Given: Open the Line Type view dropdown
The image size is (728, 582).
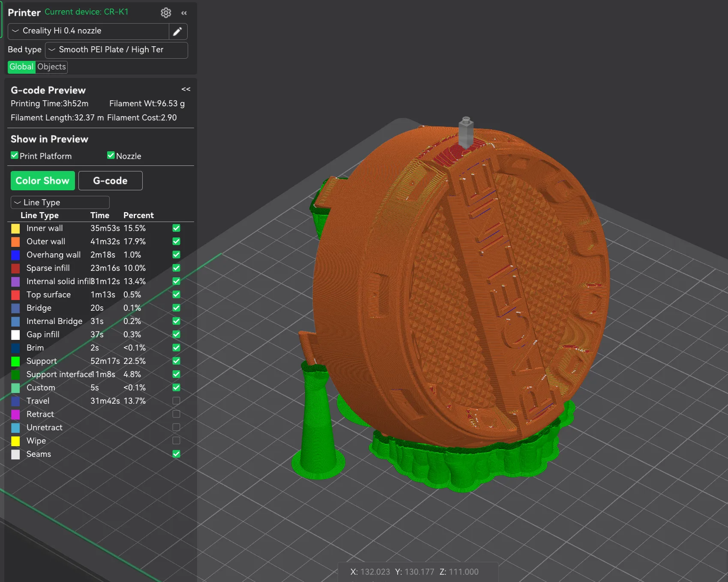Looking at the screenshot, I should tap(60, 202).
